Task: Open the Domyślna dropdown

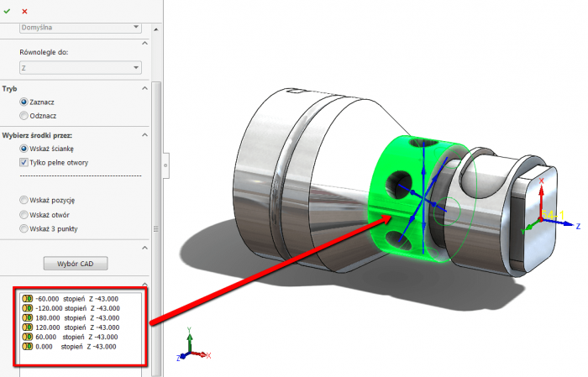Action: 80,28
